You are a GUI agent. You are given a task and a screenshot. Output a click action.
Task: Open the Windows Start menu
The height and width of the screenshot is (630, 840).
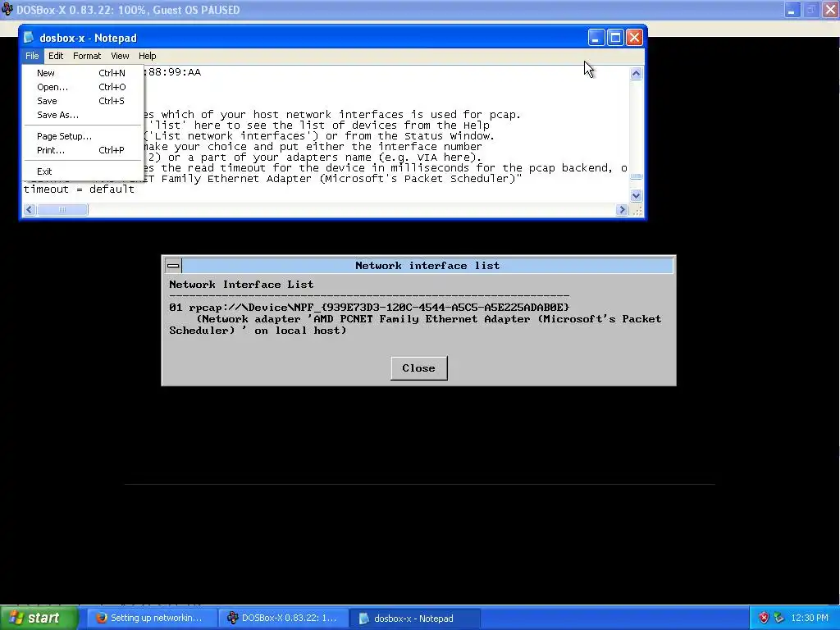(39, 619)
